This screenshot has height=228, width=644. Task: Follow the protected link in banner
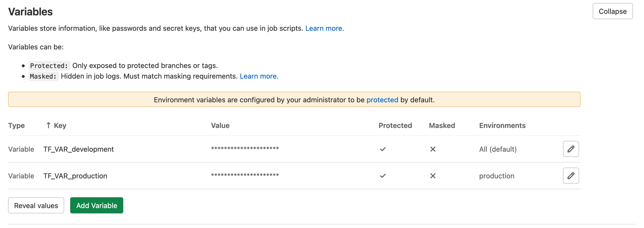(382, 100)
